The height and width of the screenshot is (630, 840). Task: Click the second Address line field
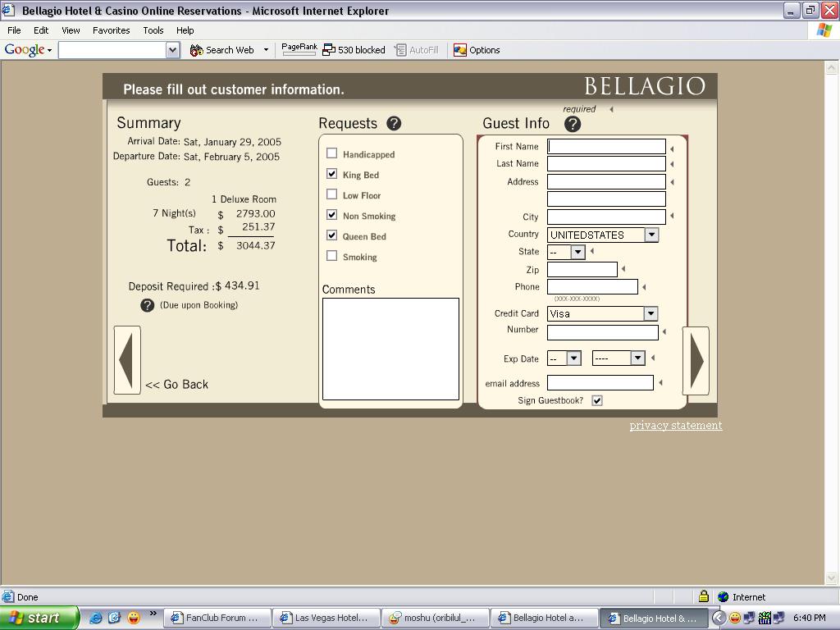pyautogui.click(x=606, y=199)
